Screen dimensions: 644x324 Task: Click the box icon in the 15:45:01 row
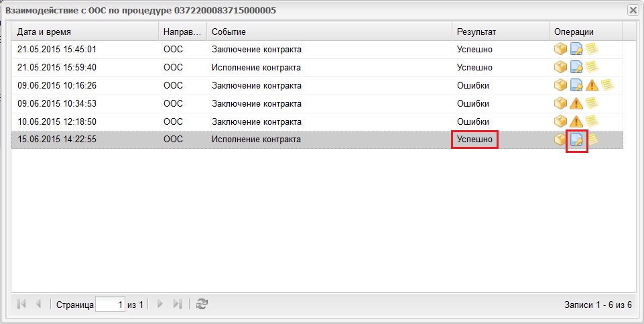[560, 50]
